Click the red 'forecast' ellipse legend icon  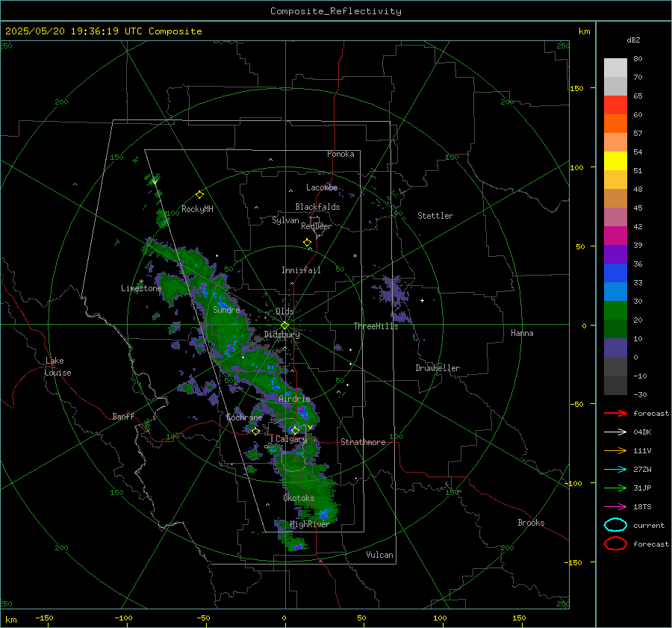(615, 544)
